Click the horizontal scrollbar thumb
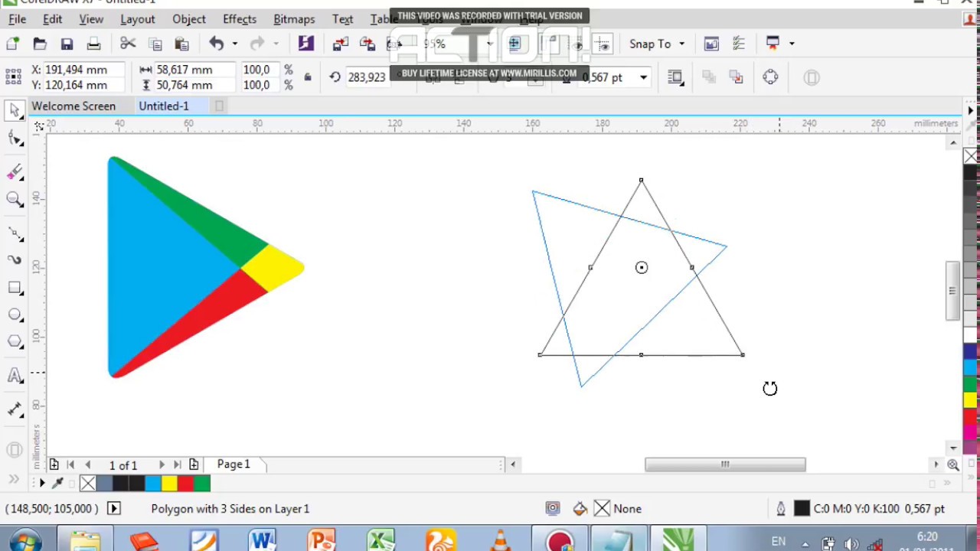 (725, 465)
